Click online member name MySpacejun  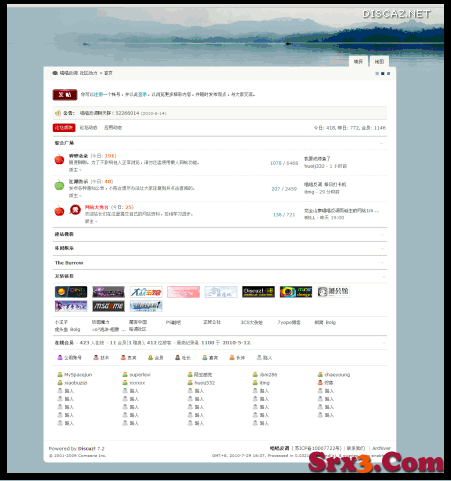(78, 375)
